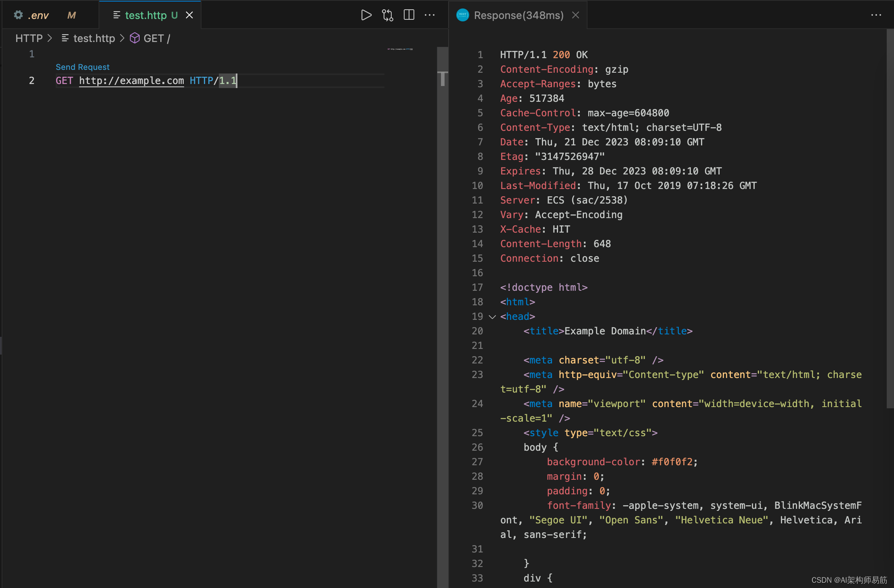Click the editor minimap preview
894x588 pixels.
400,49
